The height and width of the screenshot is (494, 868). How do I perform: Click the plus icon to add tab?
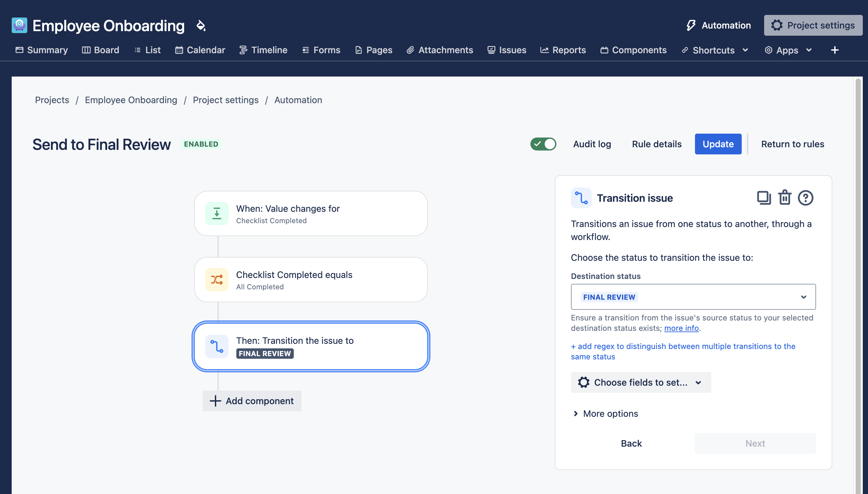coord(835,50)
